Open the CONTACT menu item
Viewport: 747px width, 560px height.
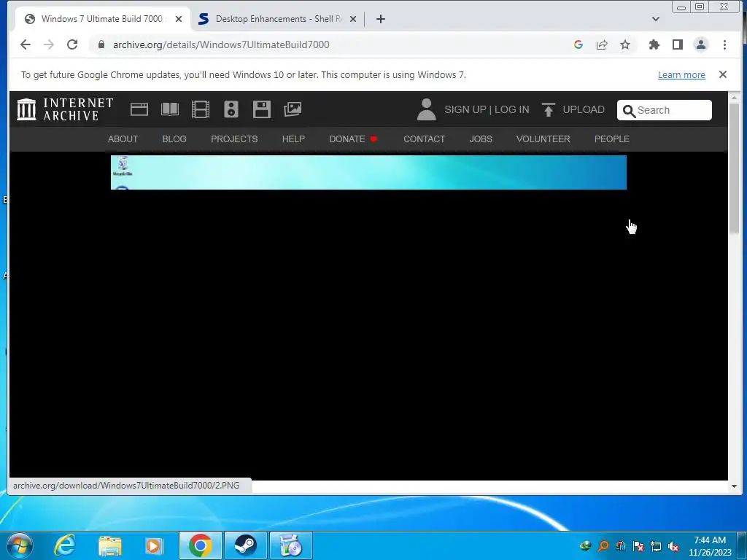point(424,139)
